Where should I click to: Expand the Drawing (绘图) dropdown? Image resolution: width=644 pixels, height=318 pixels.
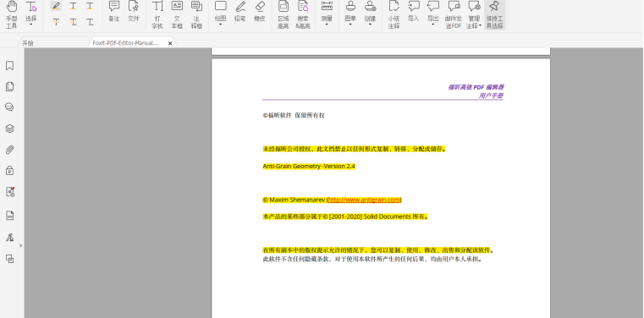(221, 14)
